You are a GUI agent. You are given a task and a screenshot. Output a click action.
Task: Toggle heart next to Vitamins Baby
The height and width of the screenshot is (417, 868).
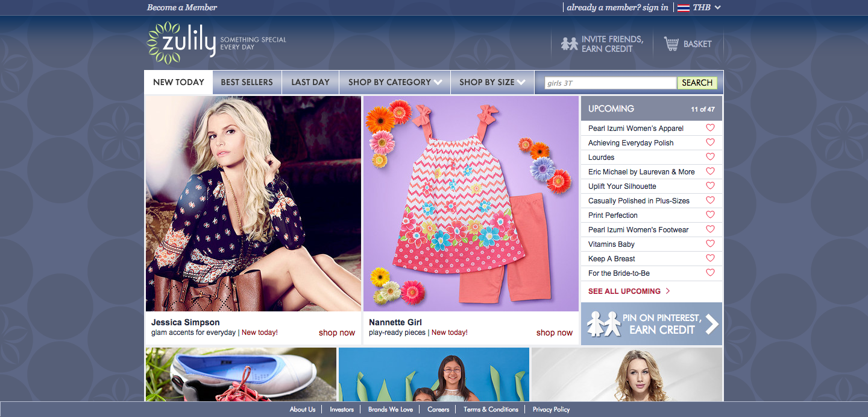[710, 244]
